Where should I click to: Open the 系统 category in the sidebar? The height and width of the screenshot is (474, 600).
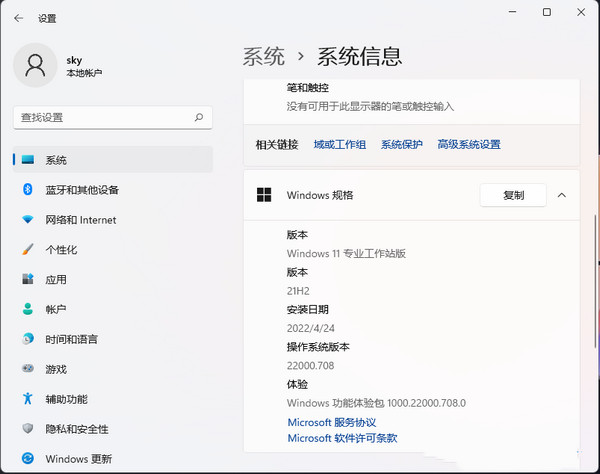(x=113, y=160)
